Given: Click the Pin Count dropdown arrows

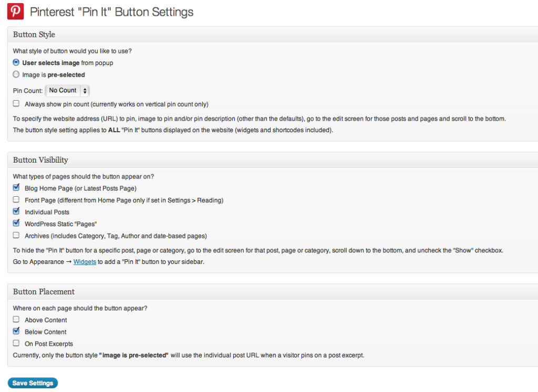Looking at the screenshot, I should (x=85, y=91).
